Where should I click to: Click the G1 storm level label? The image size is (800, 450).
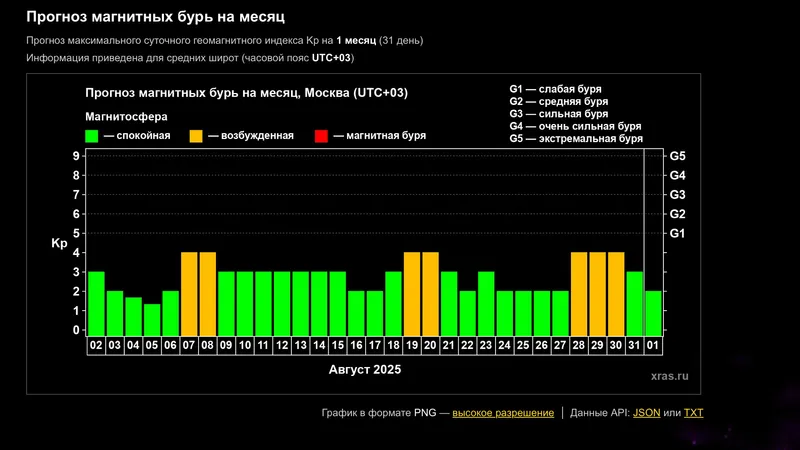pyautogui.click(x=677, y=233)
